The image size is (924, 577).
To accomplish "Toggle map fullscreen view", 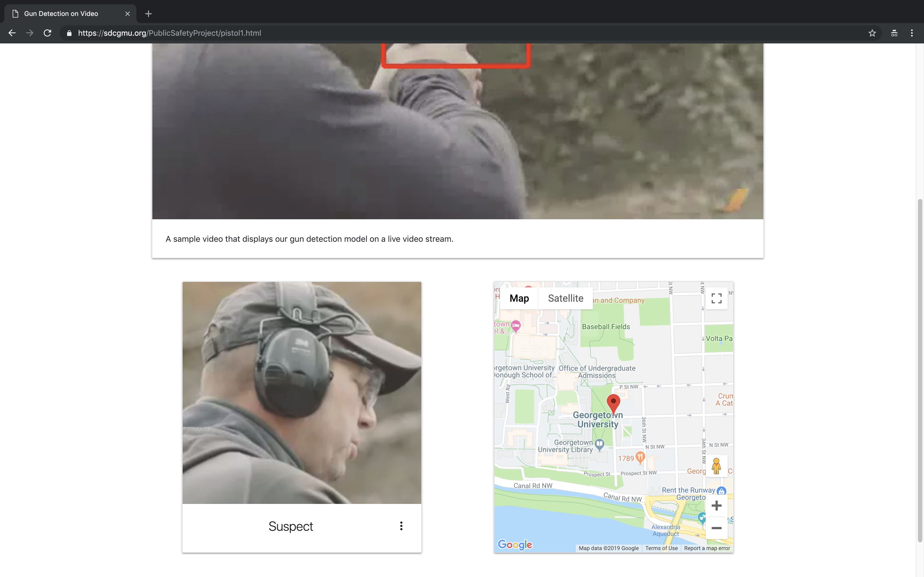I will tap(716, 298).
